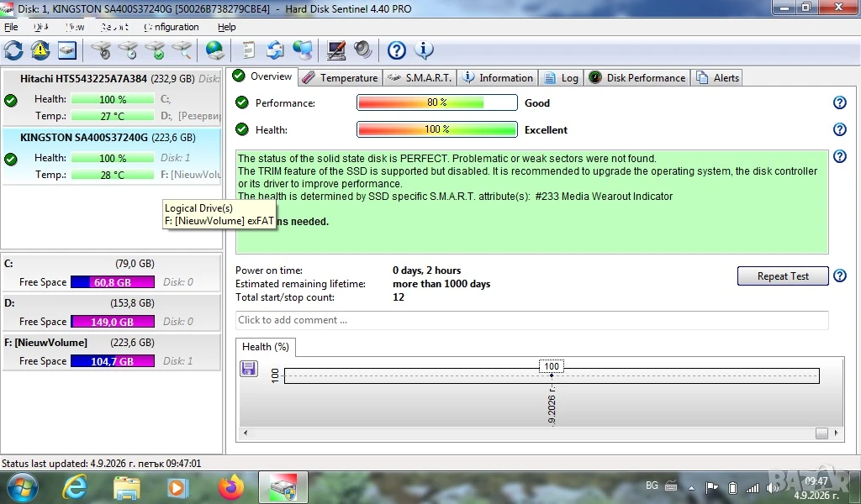Click the health graph right scroll arrow
Viewport: 861px width, 504px height.
pos(837,433)
